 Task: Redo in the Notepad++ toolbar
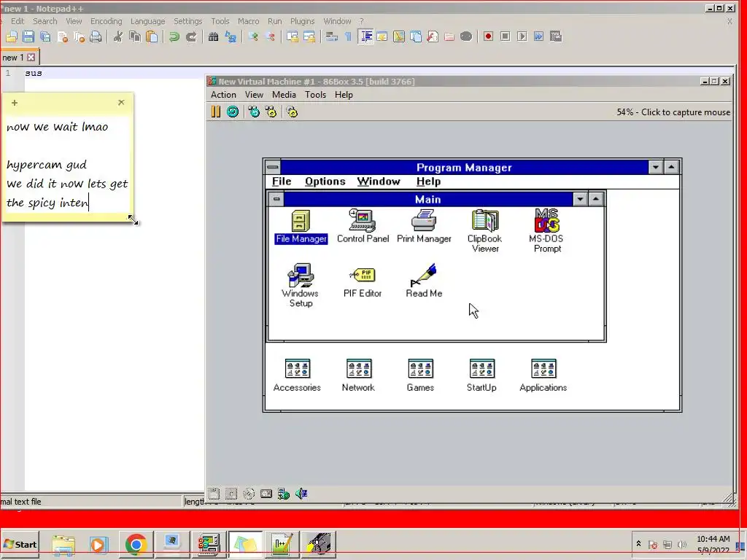click(191, 36)
